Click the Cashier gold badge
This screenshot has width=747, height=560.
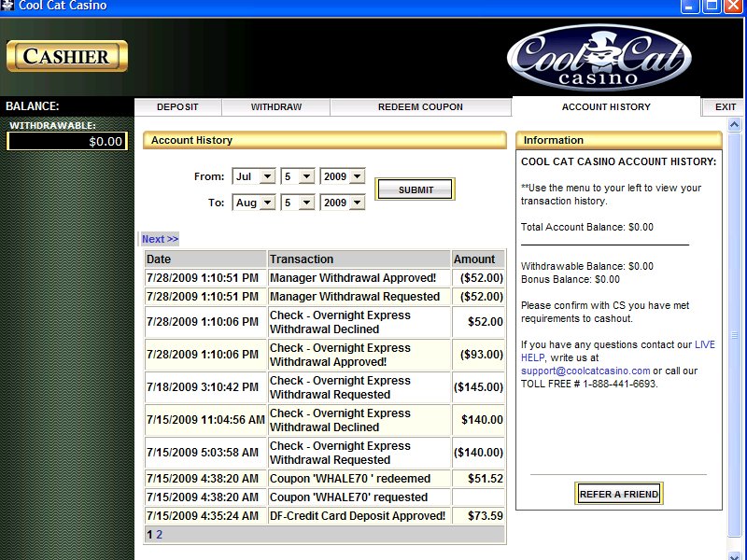[x=67, y=56]
